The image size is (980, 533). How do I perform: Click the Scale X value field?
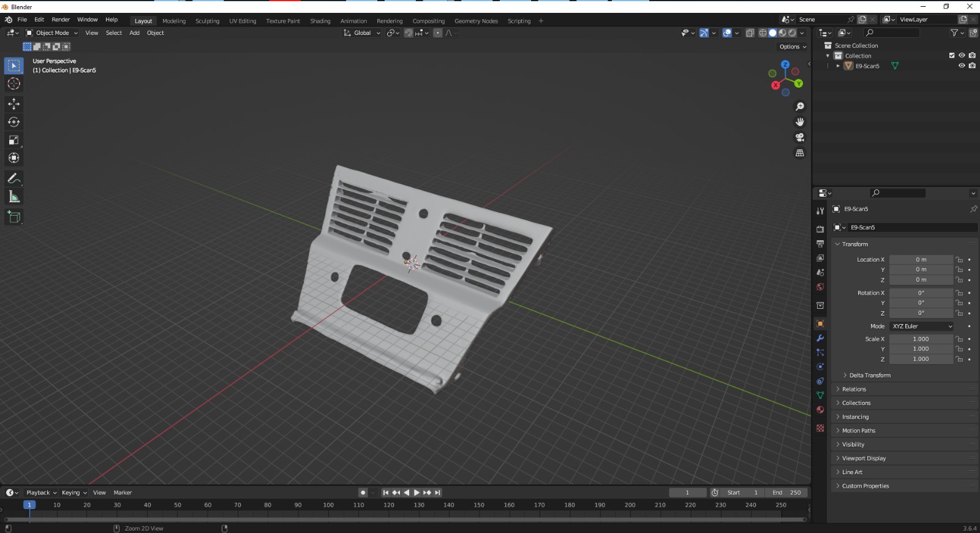tap(921, 339)
